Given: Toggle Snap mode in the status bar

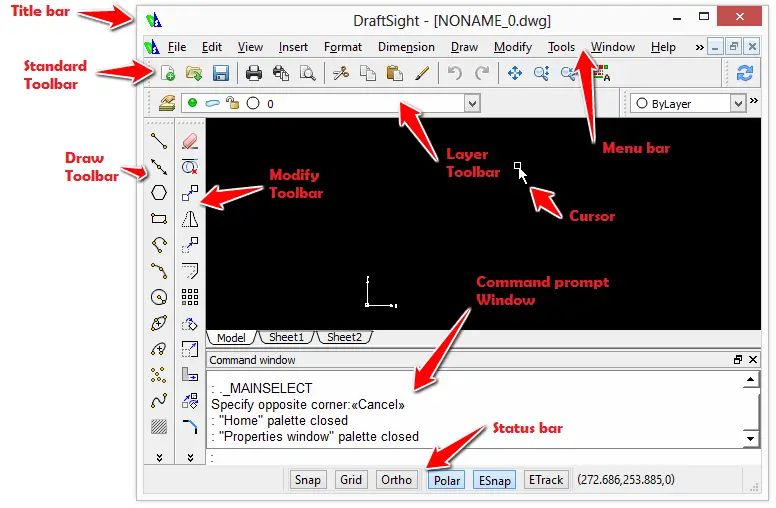Looking at the screenshot, I should (308, 480).
